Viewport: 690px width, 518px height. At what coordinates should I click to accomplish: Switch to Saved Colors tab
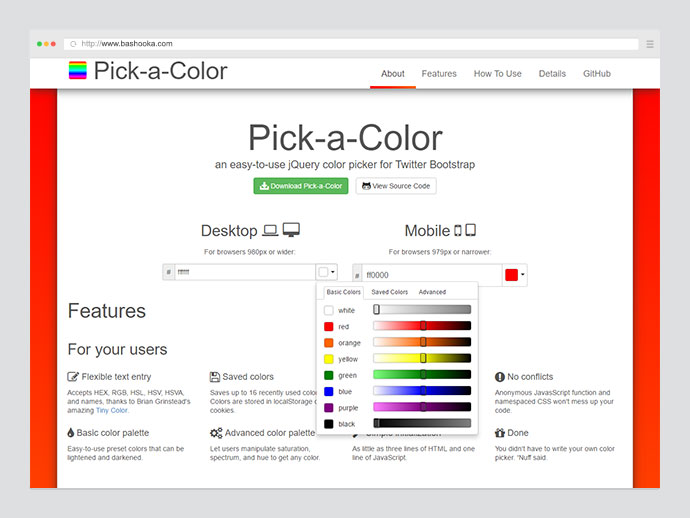(x=389, y=292)
